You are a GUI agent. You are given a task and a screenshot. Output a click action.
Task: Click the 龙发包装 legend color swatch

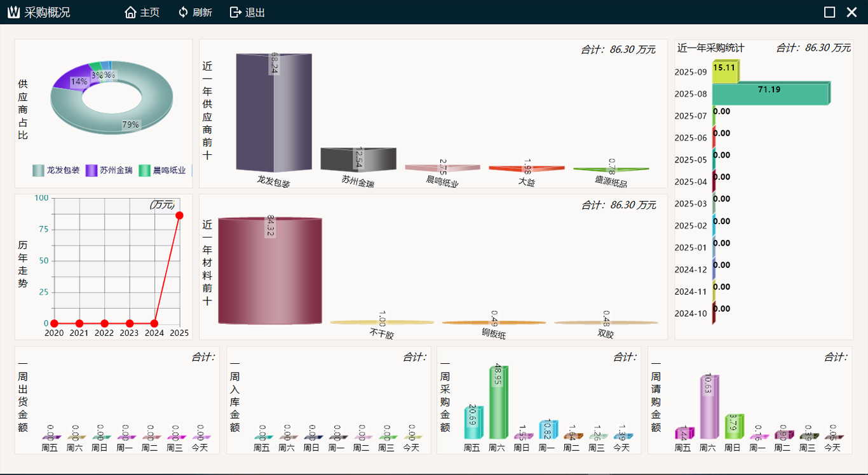[x=38, y=170]
